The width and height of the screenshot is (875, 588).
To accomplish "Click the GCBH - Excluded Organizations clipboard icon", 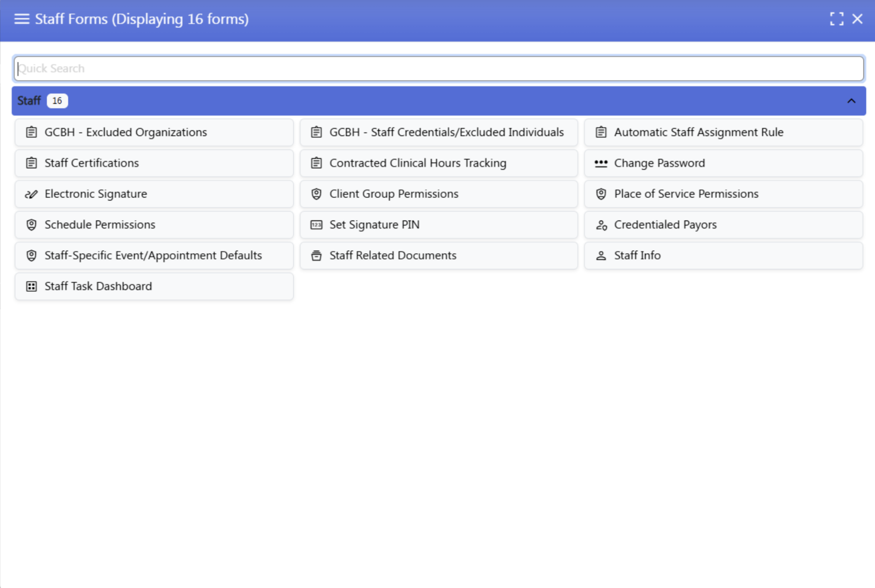I will coord(32,132).
